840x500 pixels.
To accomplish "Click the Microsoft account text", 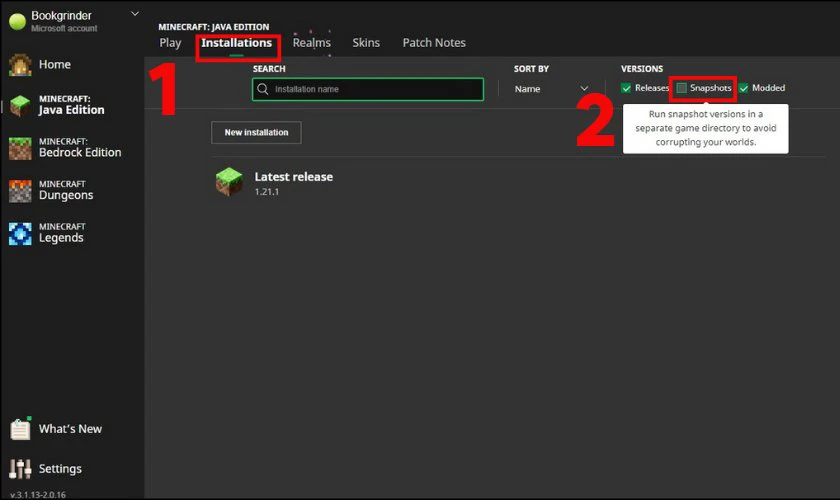I will pos(64,28).
